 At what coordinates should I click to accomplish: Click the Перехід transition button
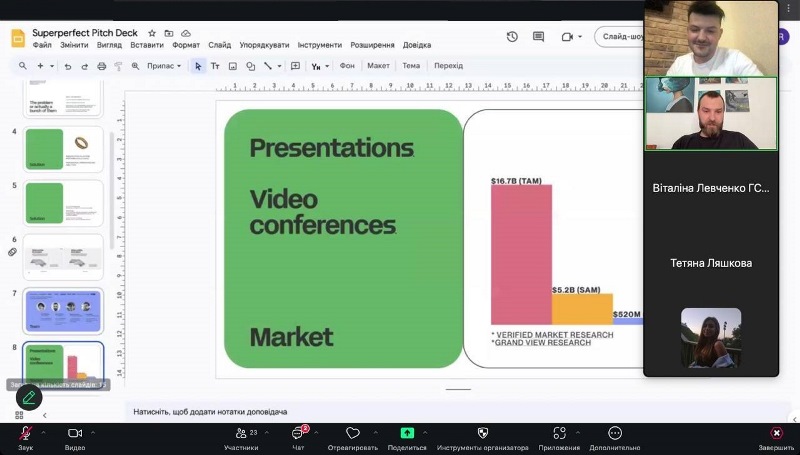[x=448, y=66]
